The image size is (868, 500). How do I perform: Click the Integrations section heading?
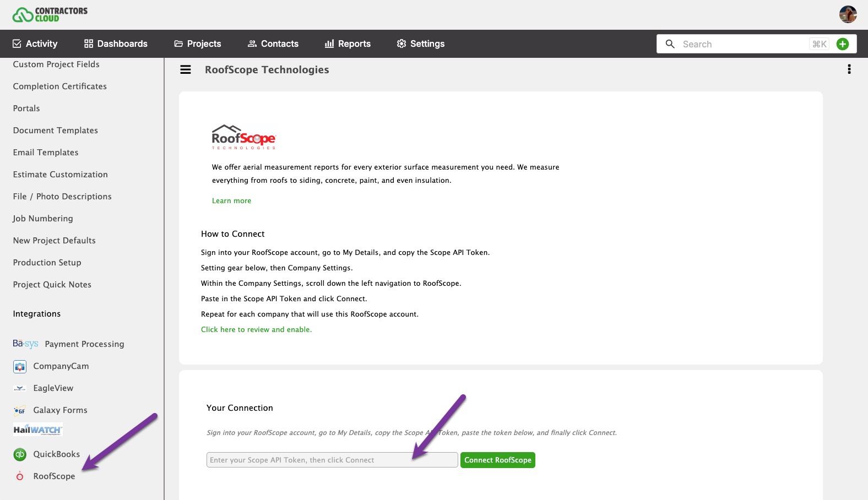coord(36,314)
